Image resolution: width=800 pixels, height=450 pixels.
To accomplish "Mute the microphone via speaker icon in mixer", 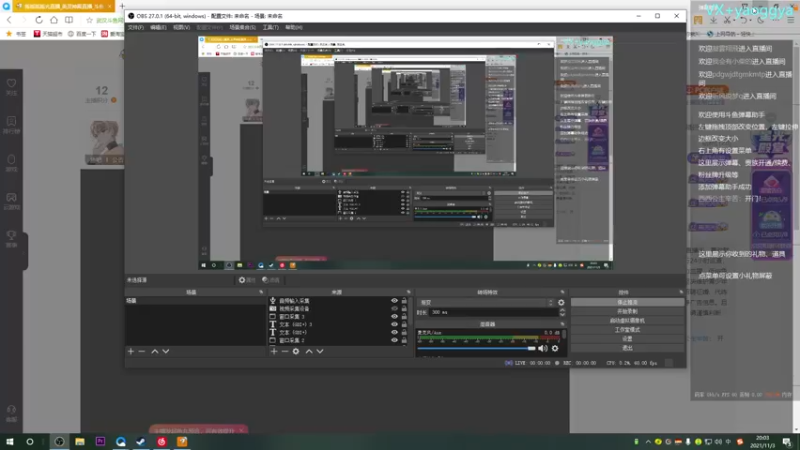I will pos(543,348).
